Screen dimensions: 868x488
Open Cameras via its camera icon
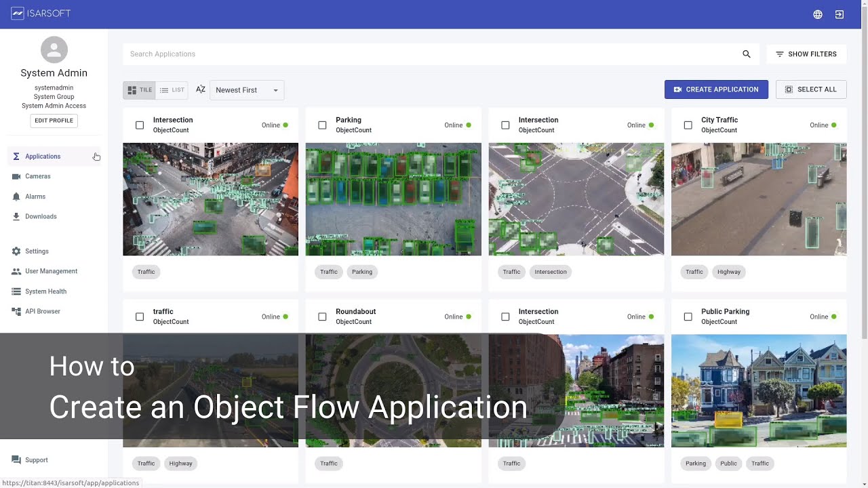pyautogui.click(x=16, y=176)
